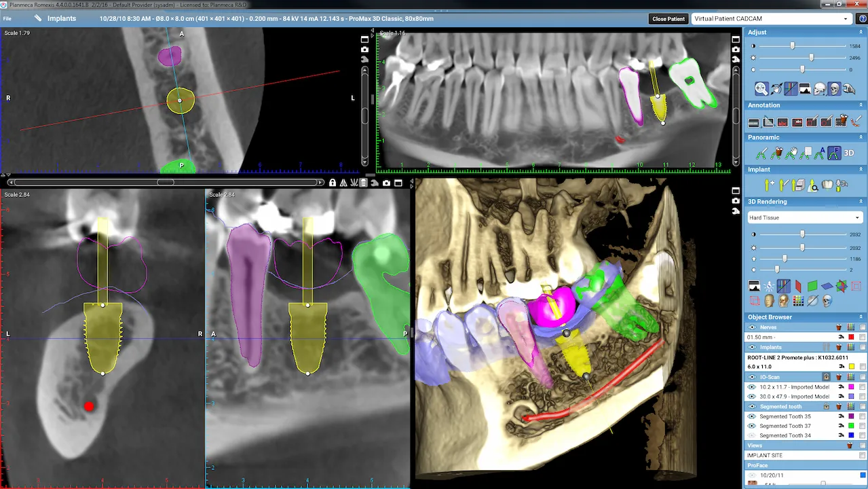Select the 3D skull rendering icon in Adjust panel
868x489 pixels.
[834, 89]
